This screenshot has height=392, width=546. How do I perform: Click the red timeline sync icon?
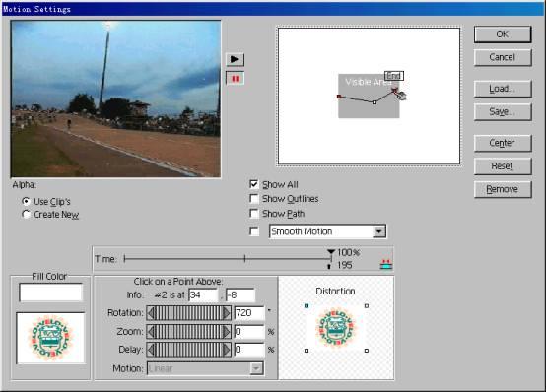pos(386,265)
